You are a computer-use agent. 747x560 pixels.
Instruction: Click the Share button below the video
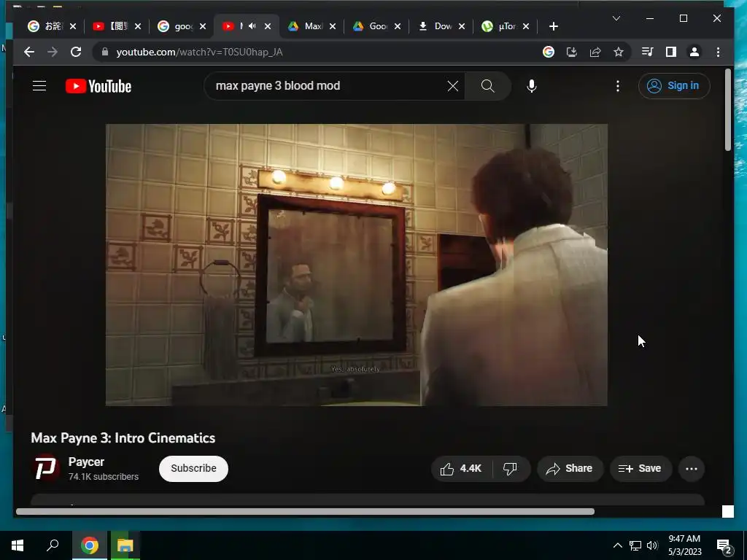(x=570, y=469)
